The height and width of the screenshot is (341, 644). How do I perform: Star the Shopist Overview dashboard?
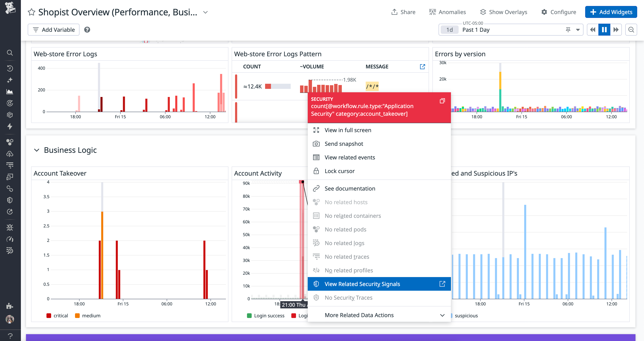(x=32, y=12)
